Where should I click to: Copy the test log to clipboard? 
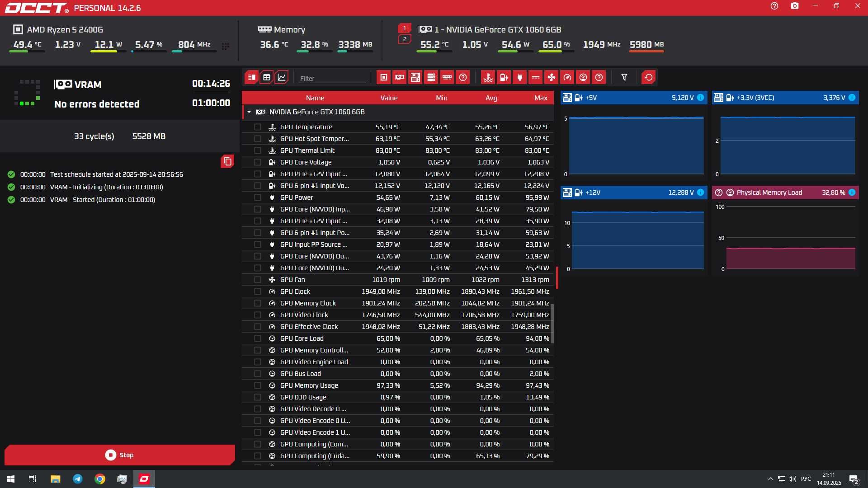[x=227, y=161]
